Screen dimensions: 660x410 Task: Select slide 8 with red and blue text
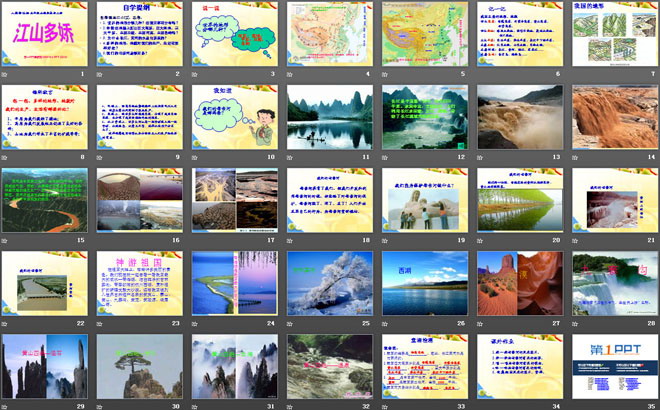[x=45, y=117]
